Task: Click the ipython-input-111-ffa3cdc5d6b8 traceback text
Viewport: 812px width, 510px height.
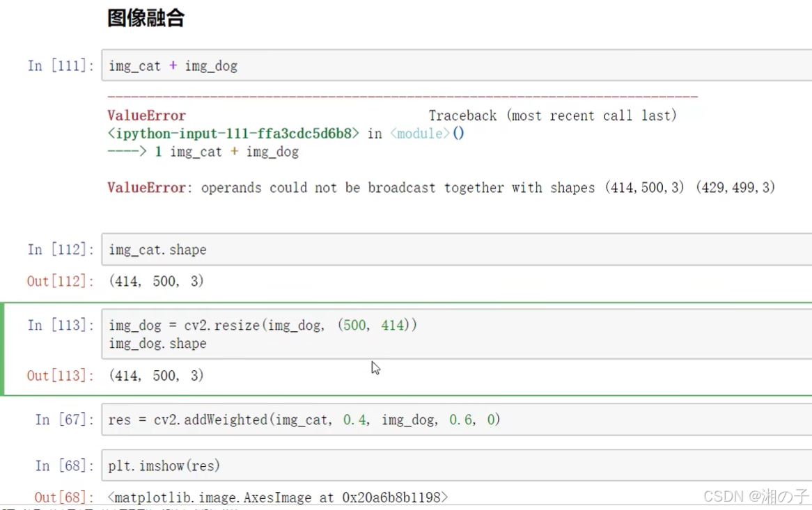Action: point(233,134)
